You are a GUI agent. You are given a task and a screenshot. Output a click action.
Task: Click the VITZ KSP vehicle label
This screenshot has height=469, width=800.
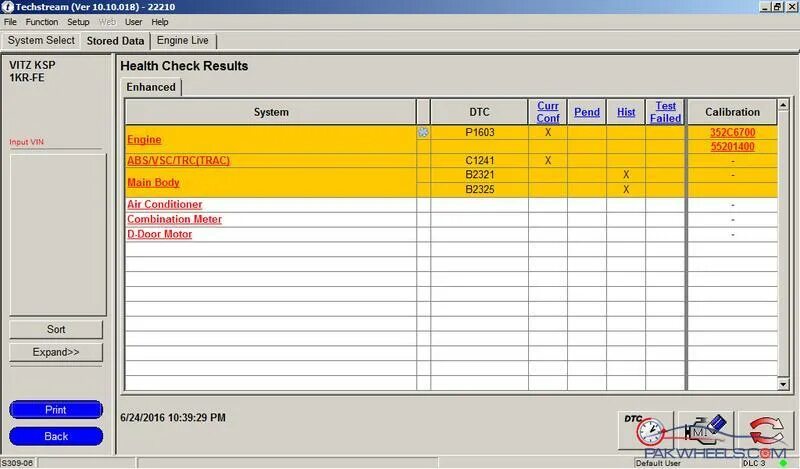[32, 65]
